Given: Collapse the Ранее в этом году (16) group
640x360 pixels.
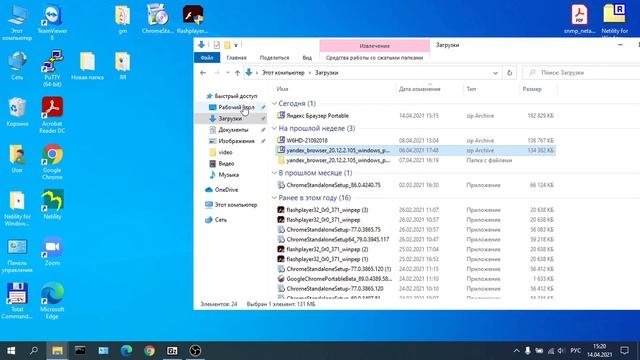Looking at the screenshot, I should tap(274, 198).
